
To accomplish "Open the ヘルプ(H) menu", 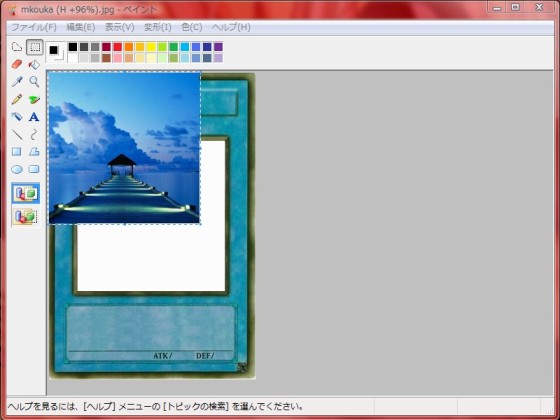I will (x=231, y=27).
